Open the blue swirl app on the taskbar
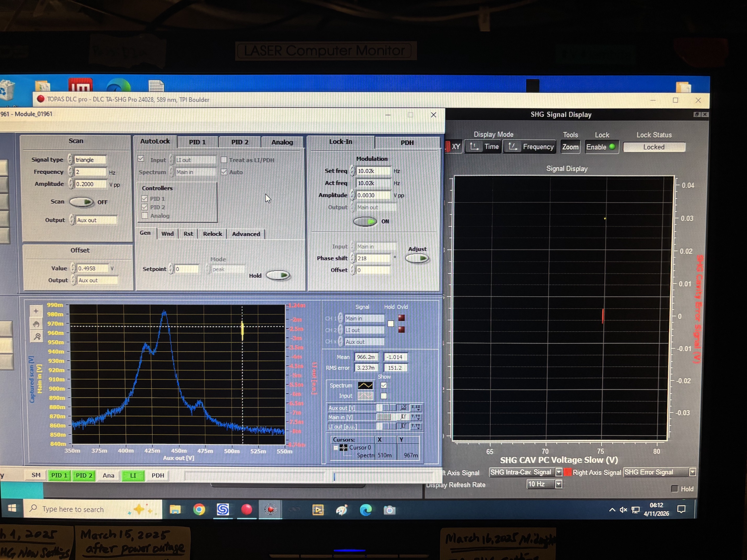Screen dimensions: 747x560 [x=223, y=510]
